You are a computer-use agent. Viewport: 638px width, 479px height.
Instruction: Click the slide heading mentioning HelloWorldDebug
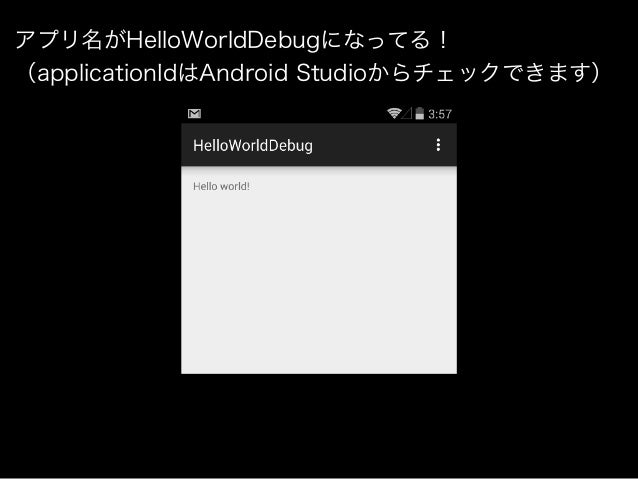tap(232, 41)
